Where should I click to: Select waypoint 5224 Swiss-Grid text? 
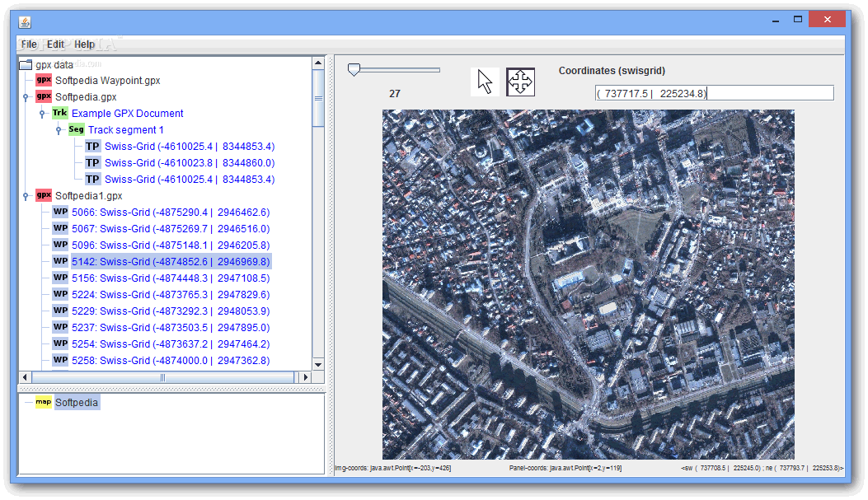coord(171,294)
